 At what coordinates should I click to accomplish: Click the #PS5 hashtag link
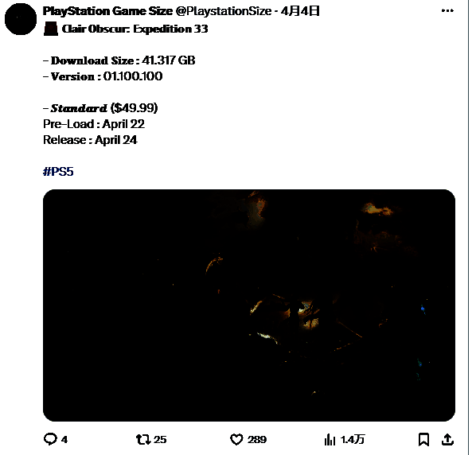[58, 171]
